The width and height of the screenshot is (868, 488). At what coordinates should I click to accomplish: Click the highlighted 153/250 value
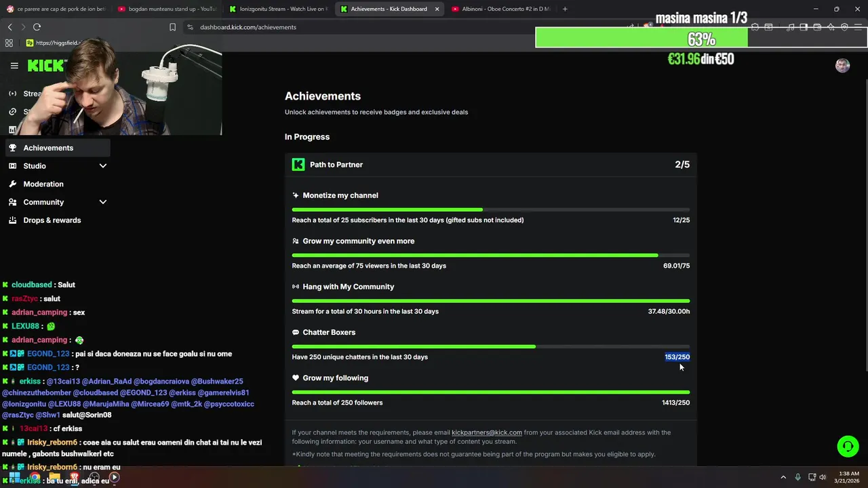677,357
